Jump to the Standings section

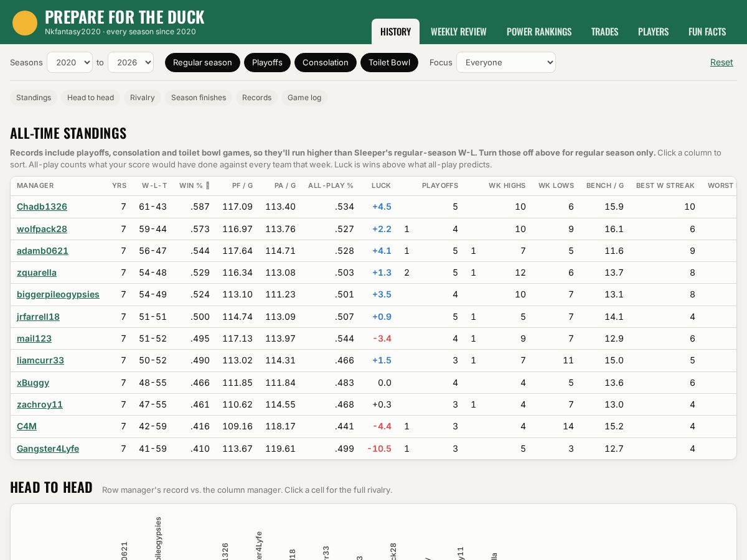(x=34, y=98)
